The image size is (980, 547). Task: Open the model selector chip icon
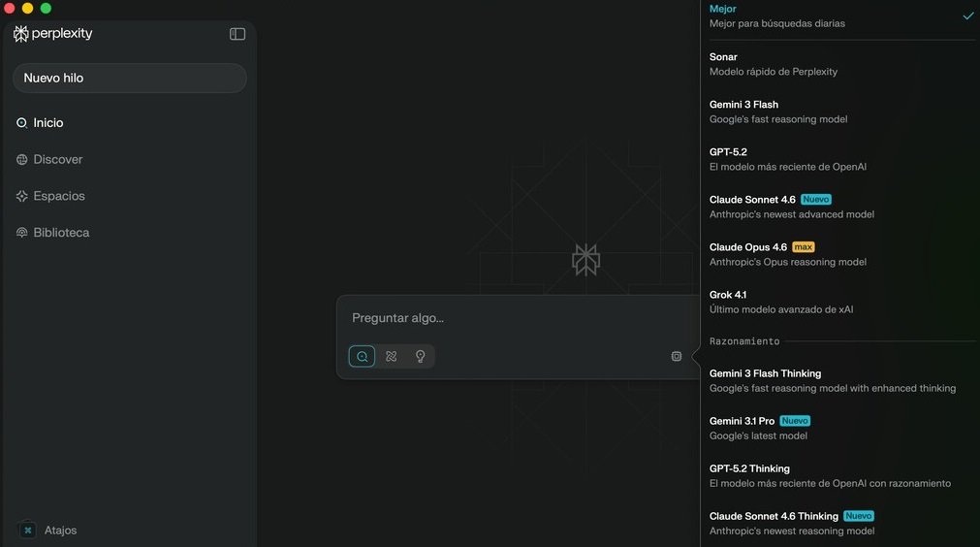[x=677, y=356]
